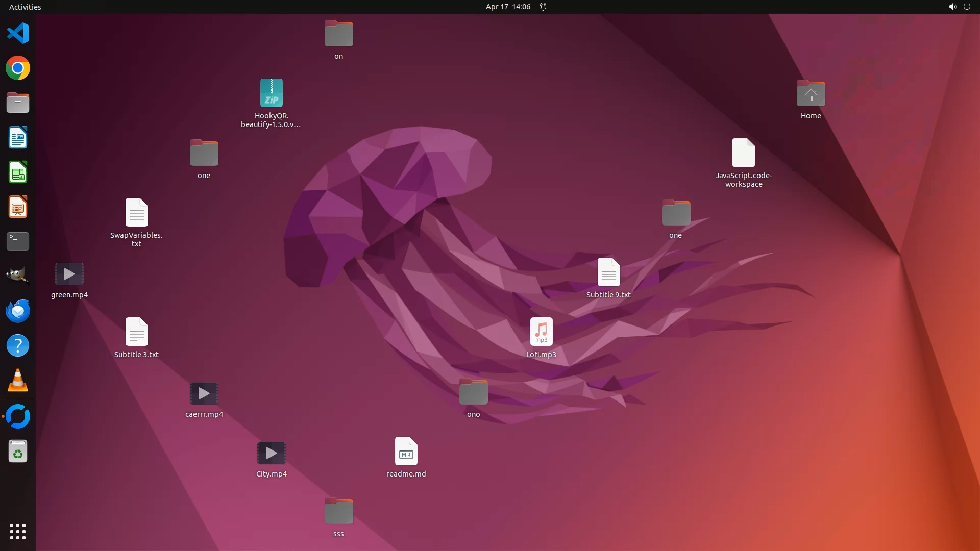
Task: Launch the Terminal from the dock
Action: (18, 241)
